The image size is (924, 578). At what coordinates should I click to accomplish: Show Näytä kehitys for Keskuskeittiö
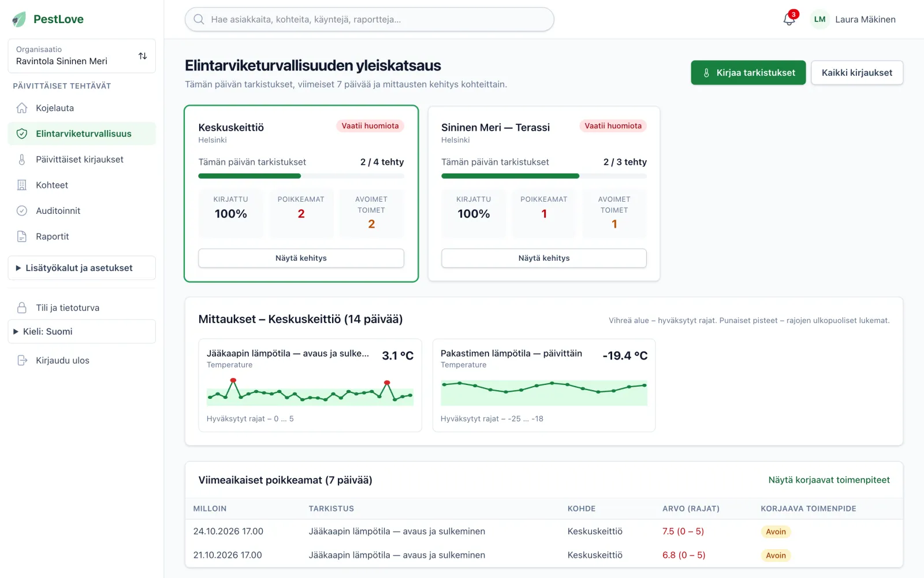pos(301,258)
